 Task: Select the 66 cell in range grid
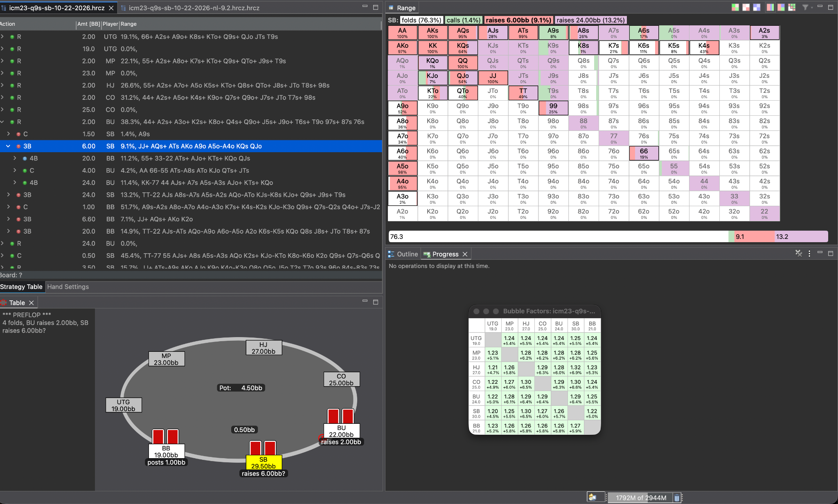[644, 153]
